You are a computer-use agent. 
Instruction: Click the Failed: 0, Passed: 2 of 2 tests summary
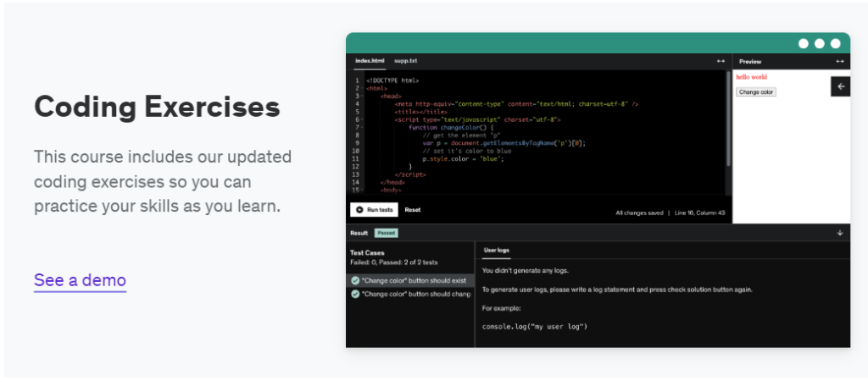pos(393,262)
